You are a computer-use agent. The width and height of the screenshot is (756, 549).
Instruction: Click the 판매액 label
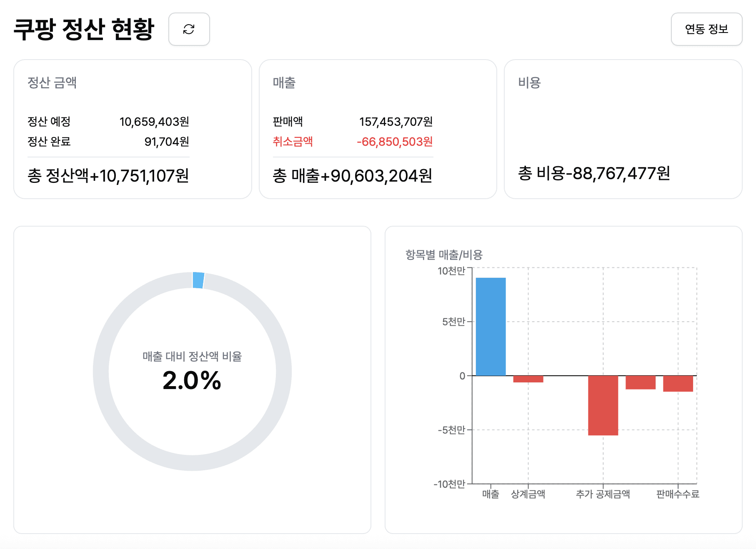pyautogui.click(x=288, y=122)
